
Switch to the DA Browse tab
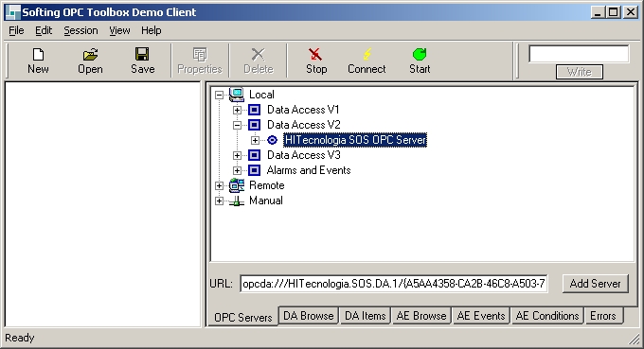(309, 316)
